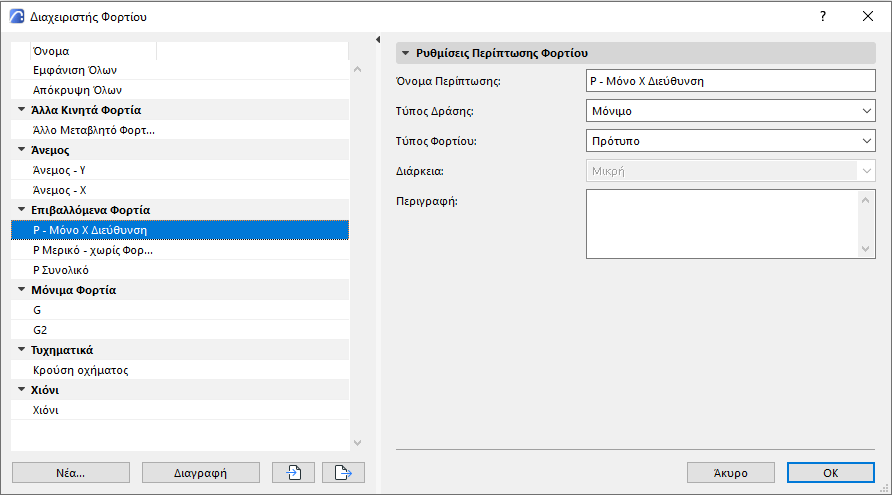The height and width of the screenshot is (495, 892).
Task: Collapse the left panel with the splitter arrow
Action: coord(379,40)
